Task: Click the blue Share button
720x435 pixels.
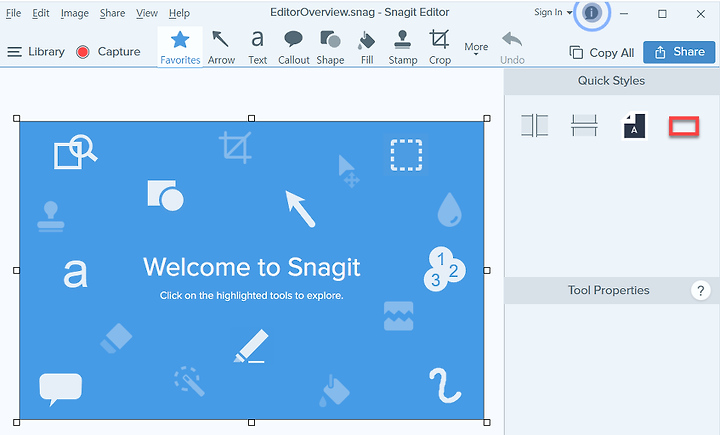Action: coord(679,52)
